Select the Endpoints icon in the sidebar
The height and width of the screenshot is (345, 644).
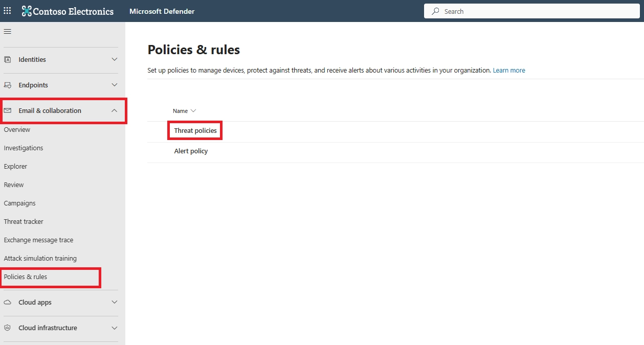[8, 85]
